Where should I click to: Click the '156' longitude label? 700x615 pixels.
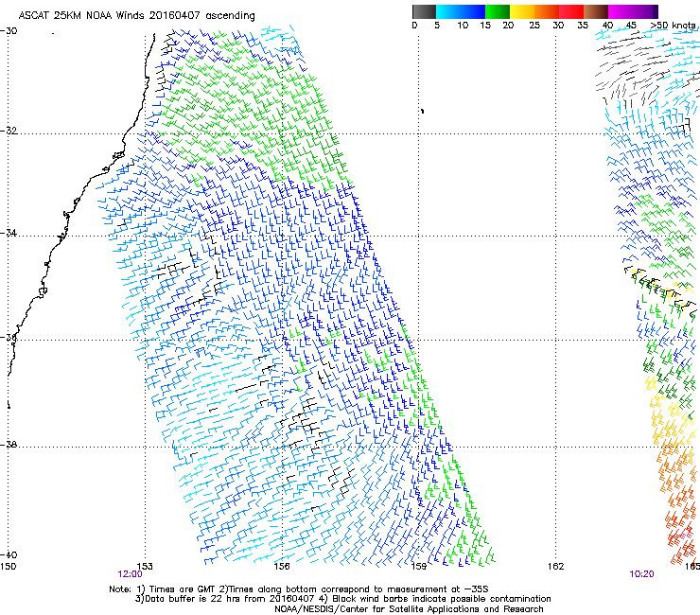282,567
